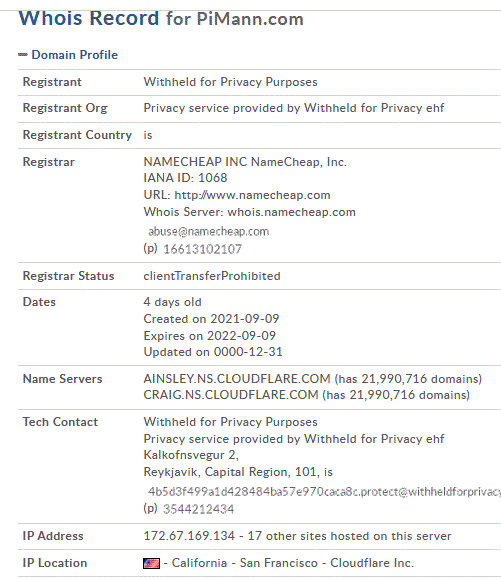Open the Withheld for Privacy Purposes registrant entry
The width and height of the screenshot is (501, 579).
click(x=230, y=82)
